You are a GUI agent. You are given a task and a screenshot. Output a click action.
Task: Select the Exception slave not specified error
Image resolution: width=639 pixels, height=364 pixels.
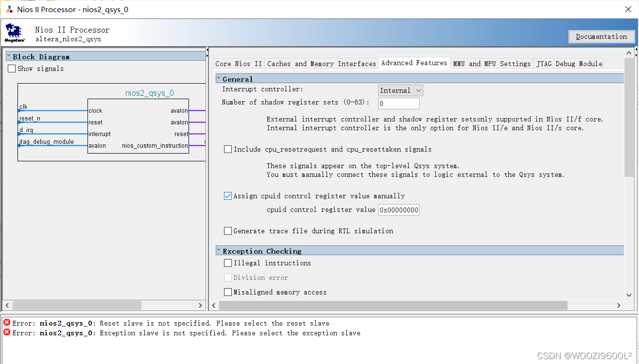186,333
